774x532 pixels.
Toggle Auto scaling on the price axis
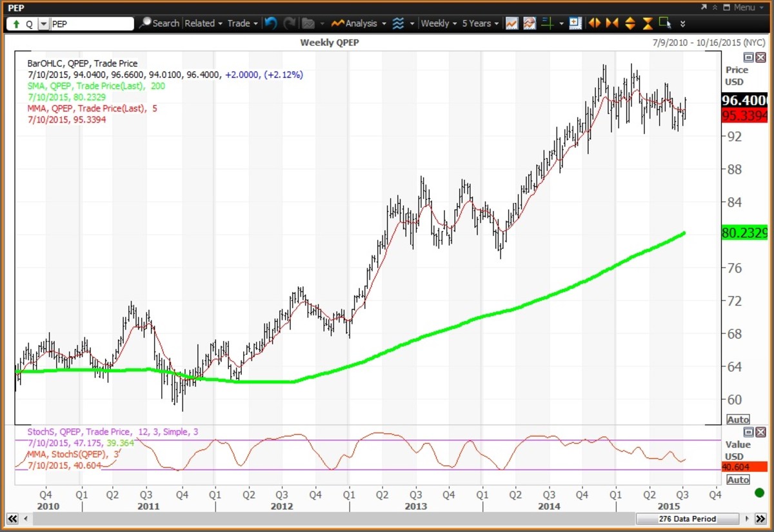click(x=738, y=419)
